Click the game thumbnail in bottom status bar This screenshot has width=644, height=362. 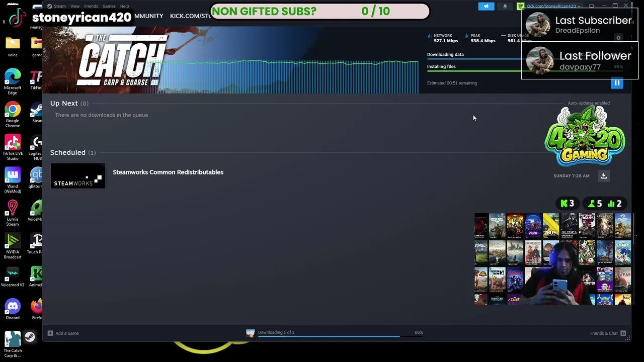[250, 333]
